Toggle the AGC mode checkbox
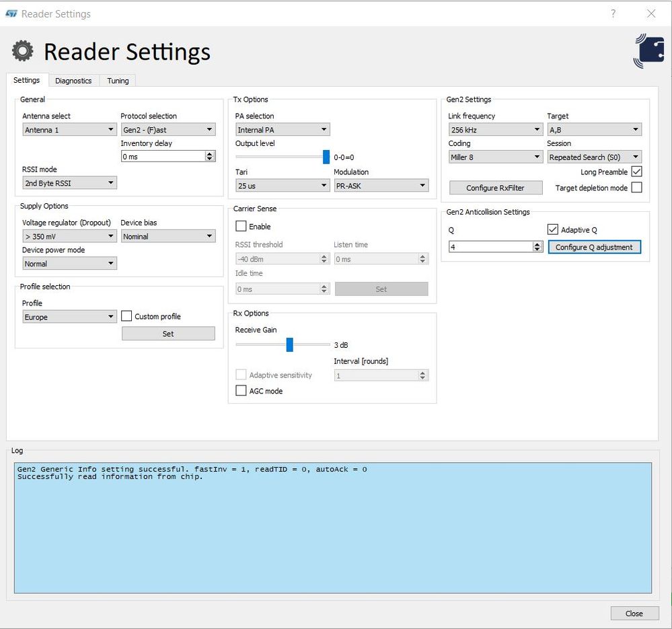This screenshot has width=672, height=629. (241, 390)
